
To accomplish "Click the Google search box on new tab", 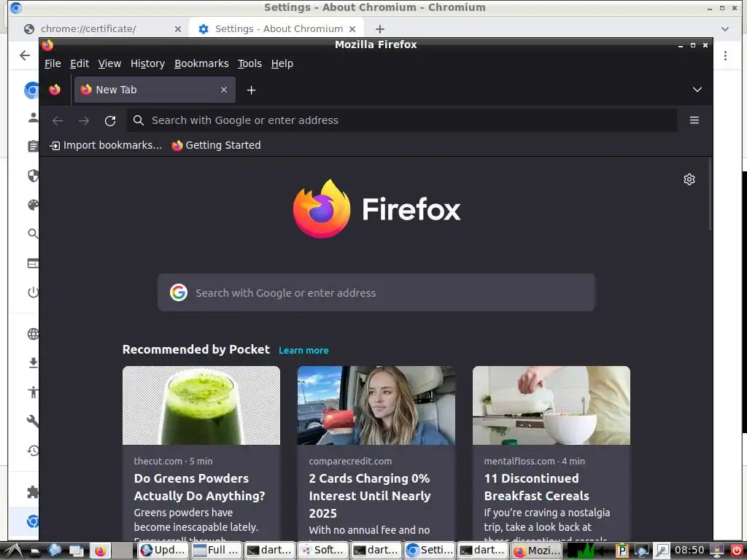I will pyautogui.click(x=376, y=292).
